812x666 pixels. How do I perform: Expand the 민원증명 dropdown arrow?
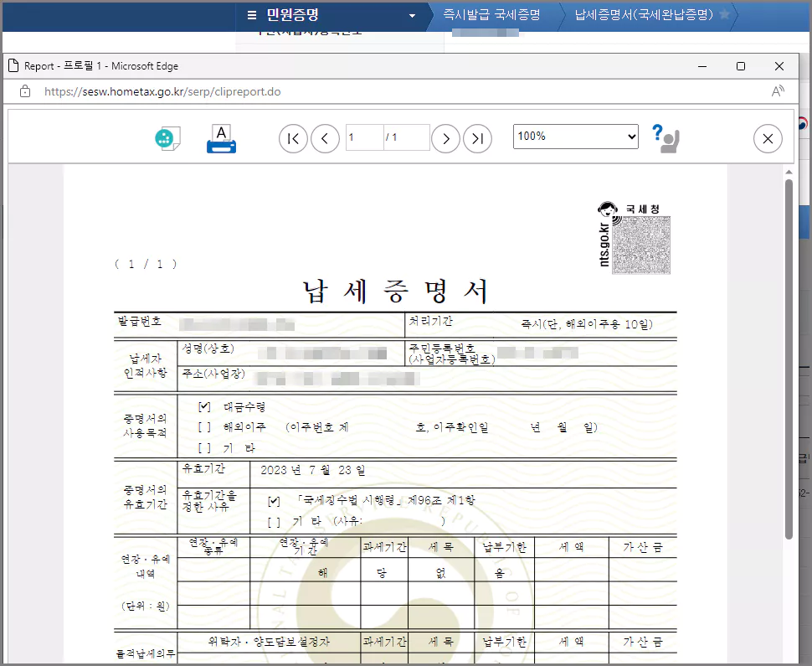pos(412,16)
